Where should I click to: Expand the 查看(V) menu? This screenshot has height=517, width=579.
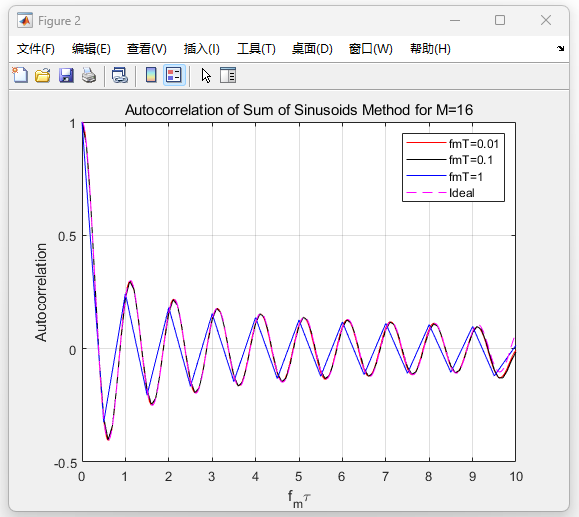click(x=147, y=49)
